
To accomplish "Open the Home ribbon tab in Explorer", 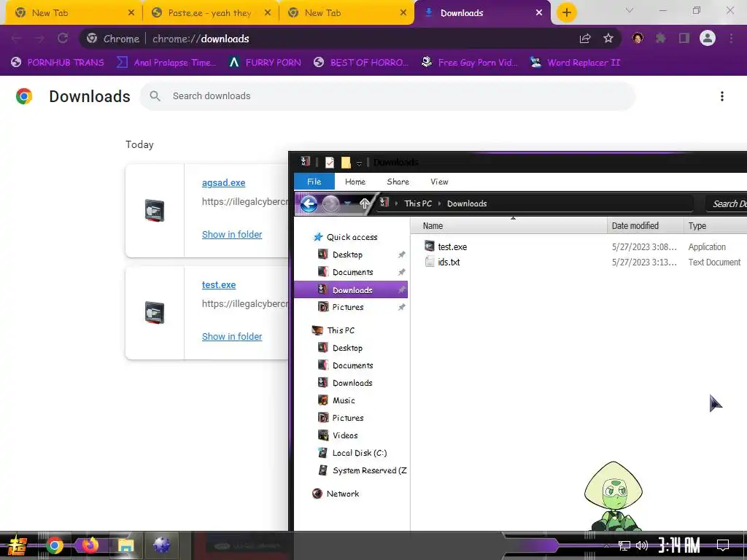I will click(355, 182).
